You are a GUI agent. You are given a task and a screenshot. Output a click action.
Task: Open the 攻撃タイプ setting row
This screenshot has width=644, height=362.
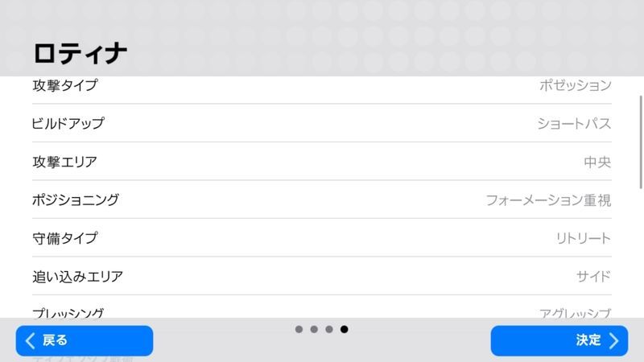(x=321, y=90)
